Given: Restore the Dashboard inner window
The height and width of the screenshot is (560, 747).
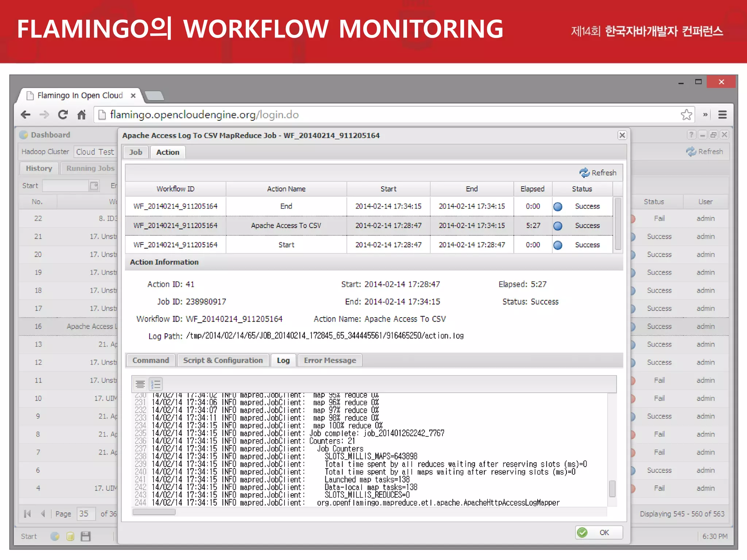Looking at the screenshot, I should click(713, 135).
